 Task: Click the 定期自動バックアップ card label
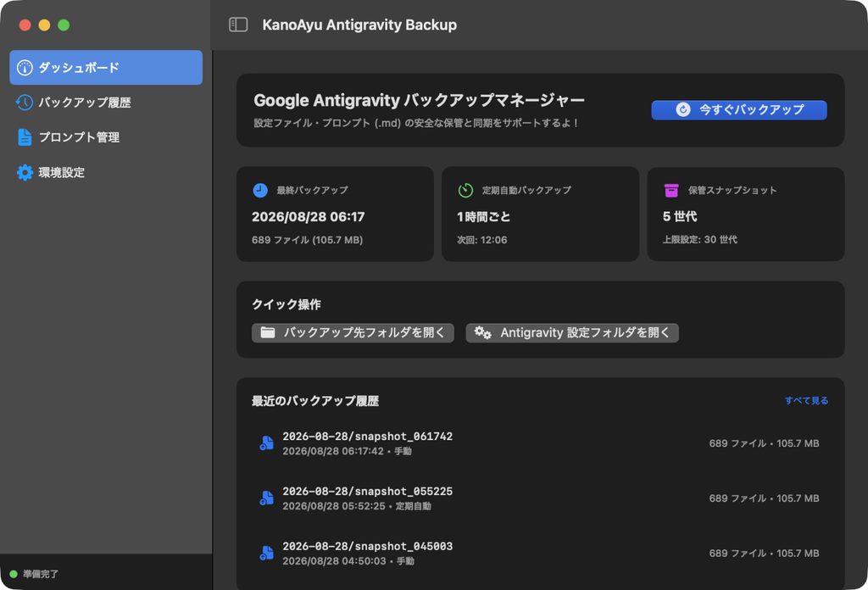526,191
